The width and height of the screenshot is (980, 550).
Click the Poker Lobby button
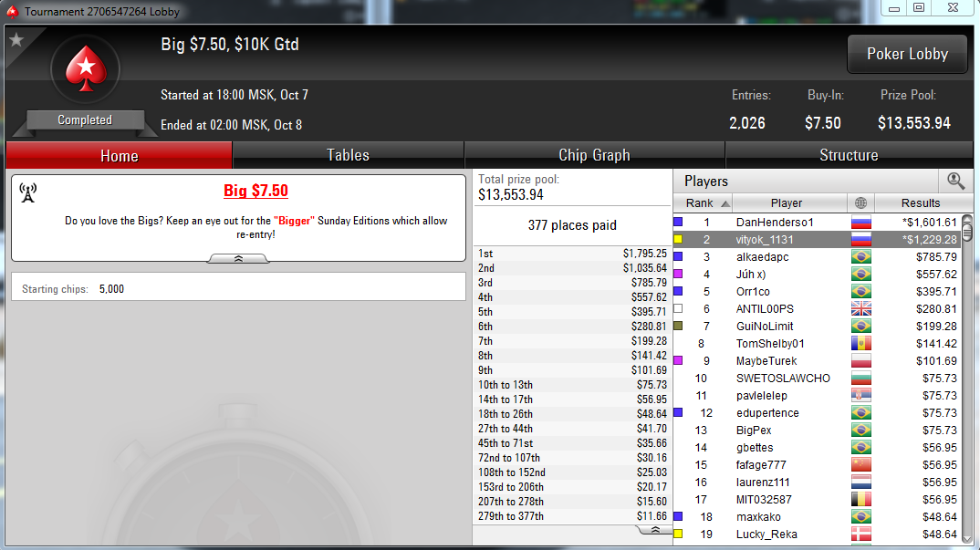point(908,55)
